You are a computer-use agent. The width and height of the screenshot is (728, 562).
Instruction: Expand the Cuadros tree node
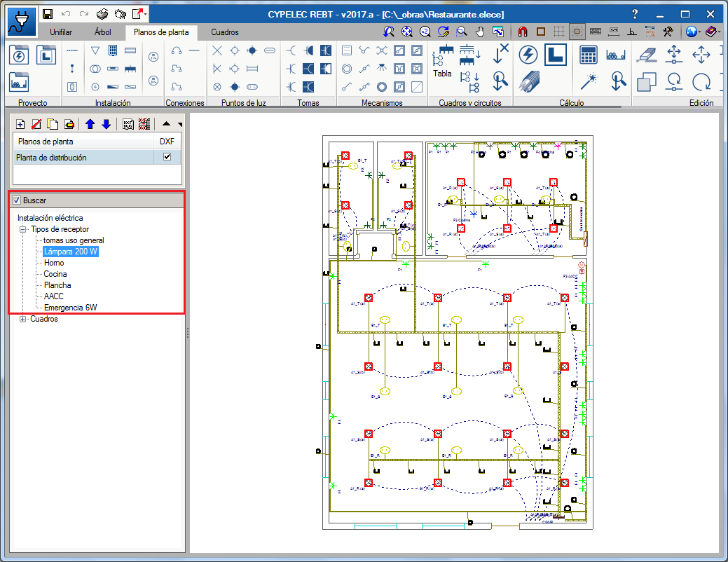(22, 319)
